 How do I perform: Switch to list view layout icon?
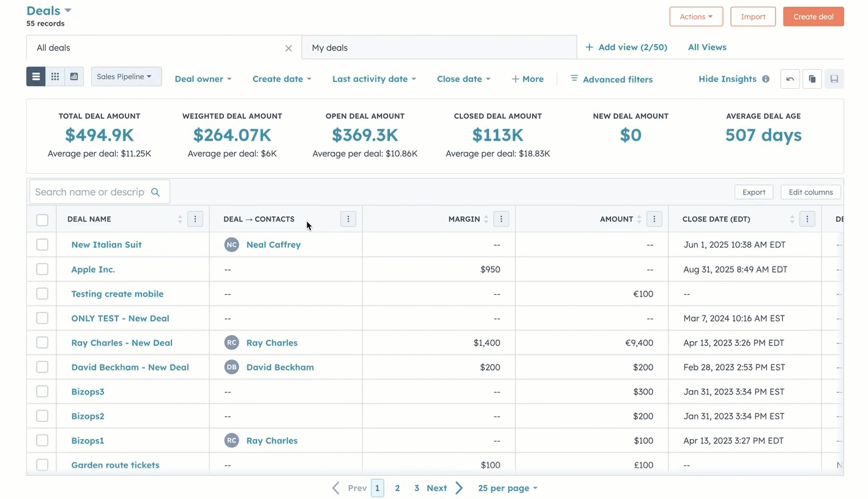pos(36,76)
